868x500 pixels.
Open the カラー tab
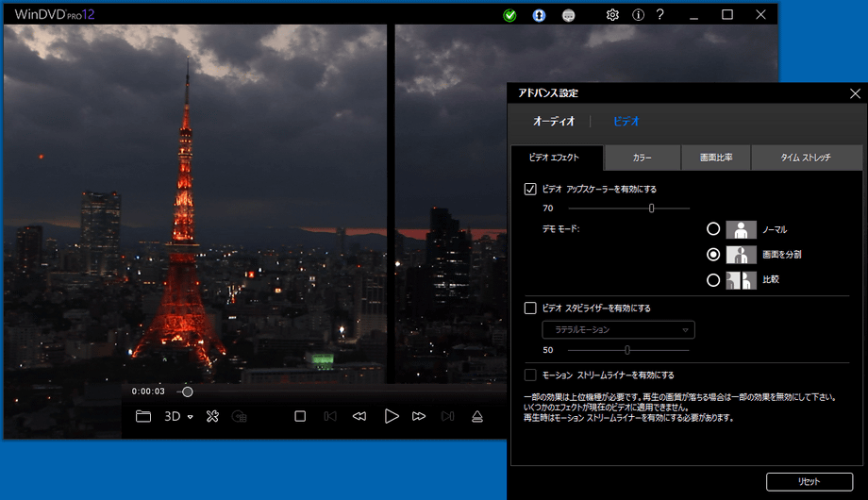tap(643, 158)
